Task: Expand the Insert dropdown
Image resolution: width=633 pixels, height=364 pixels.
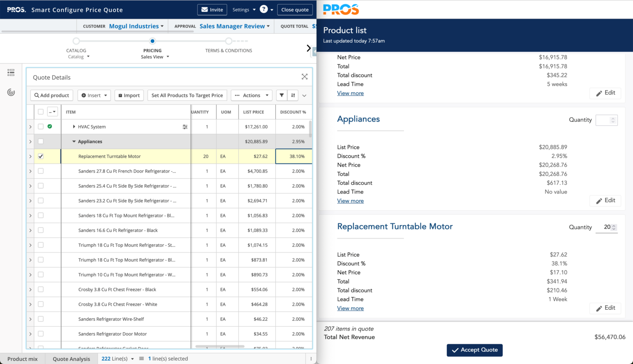Action: coord(94,95)
